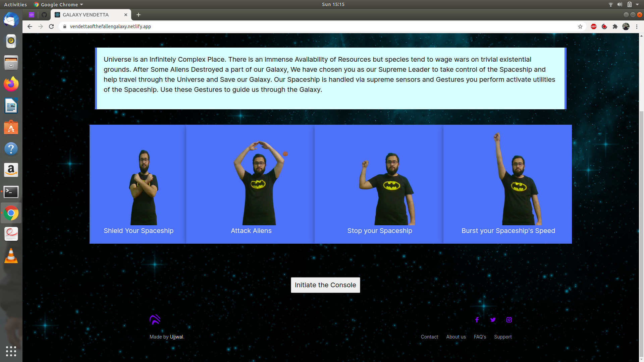Click the Ujjwal hyperlink in footer

coord(176,337)
